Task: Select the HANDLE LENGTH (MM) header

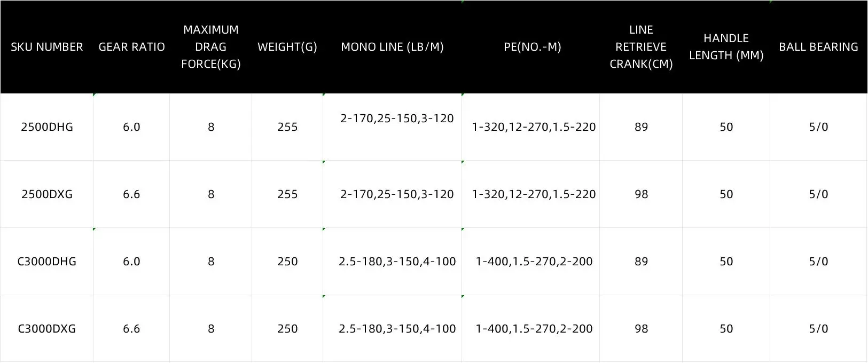Action: pyautogui.click(x=726, y=47)
